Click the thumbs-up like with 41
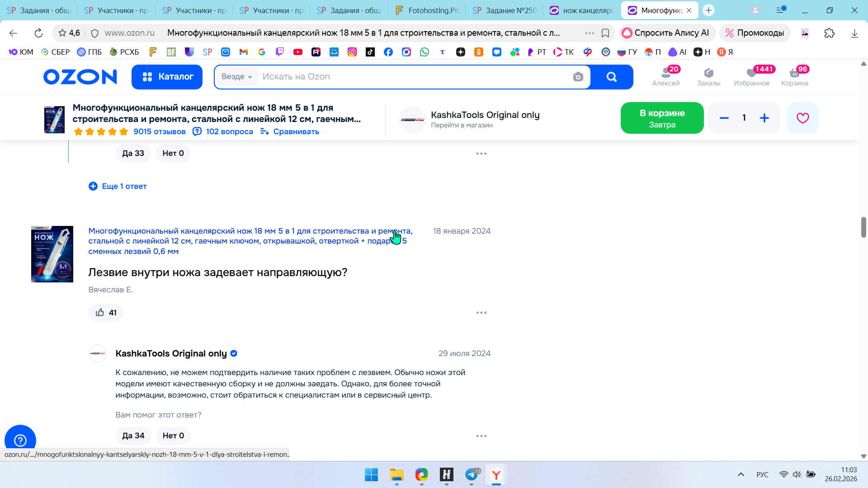This screenshot has width=868, height=488. (106, 313)
